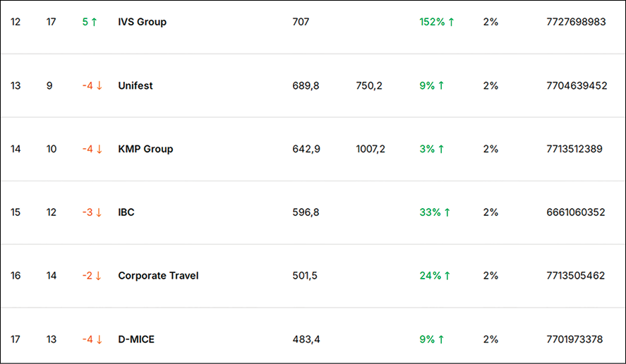Click the Unifest company name
This screenshot has height=364, width=626.
click(136, 85)
